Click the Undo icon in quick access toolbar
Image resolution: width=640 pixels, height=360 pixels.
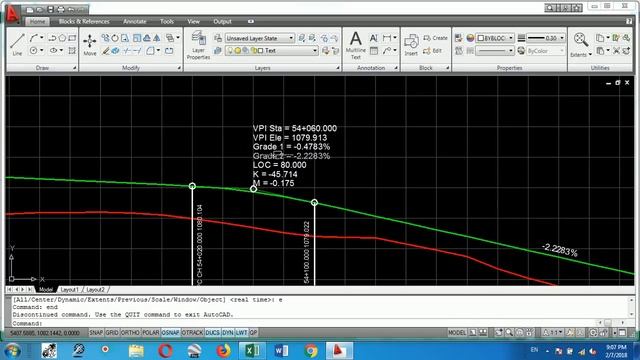tap(71, 9)
